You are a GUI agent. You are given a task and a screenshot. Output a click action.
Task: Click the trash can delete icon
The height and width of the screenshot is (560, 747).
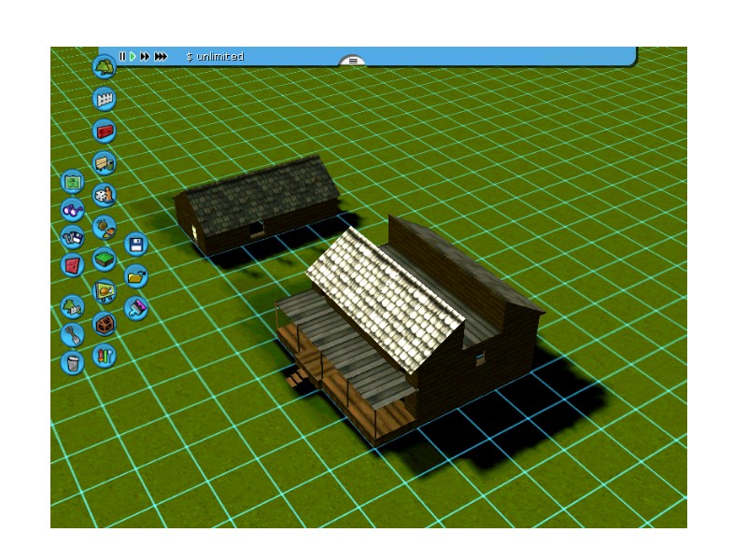tap(72, 362)
